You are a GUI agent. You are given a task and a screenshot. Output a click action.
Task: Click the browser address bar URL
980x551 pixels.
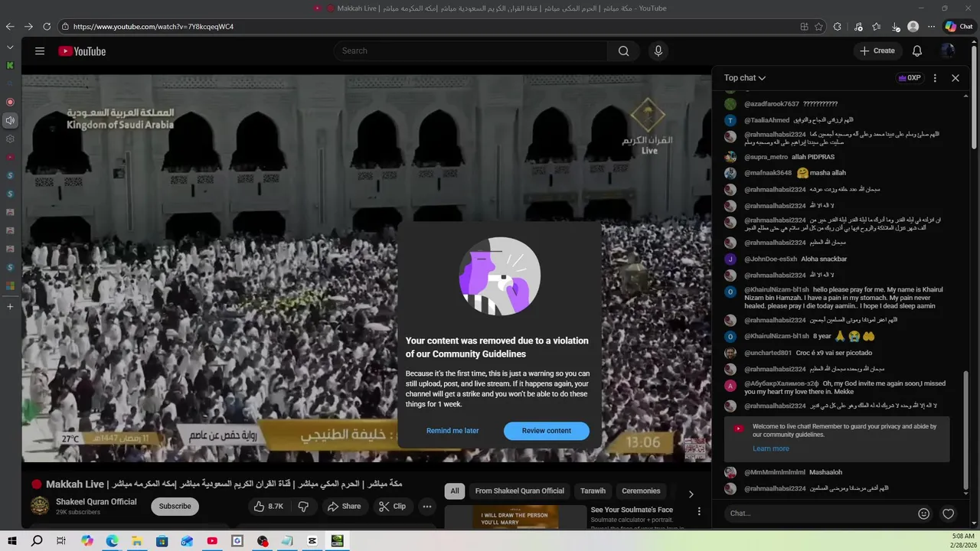point(153,26)
